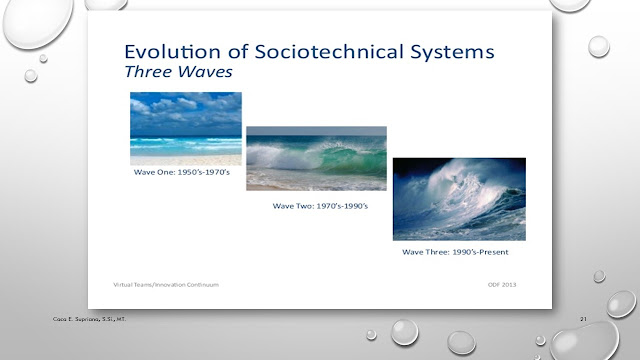Select the 'Wave Two: 1970's-1990's' caption
Image resolution: width=640 pixels, height=360 pixels.
(x=320, y=206)
